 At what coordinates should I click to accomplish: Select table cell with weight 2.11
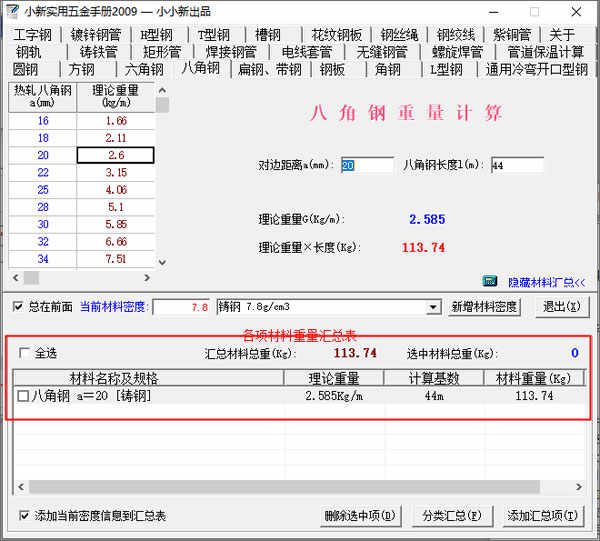116,138
